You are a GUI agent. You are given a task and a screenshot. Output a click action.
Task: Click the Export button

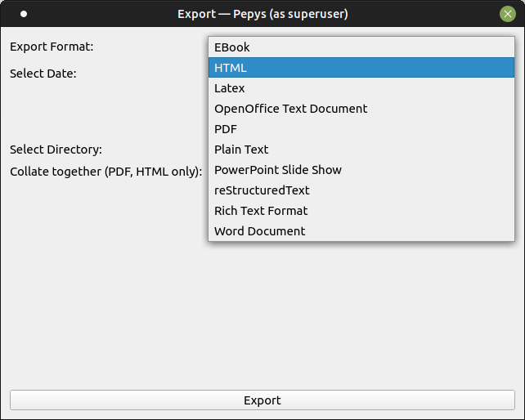tap(262, 400)
